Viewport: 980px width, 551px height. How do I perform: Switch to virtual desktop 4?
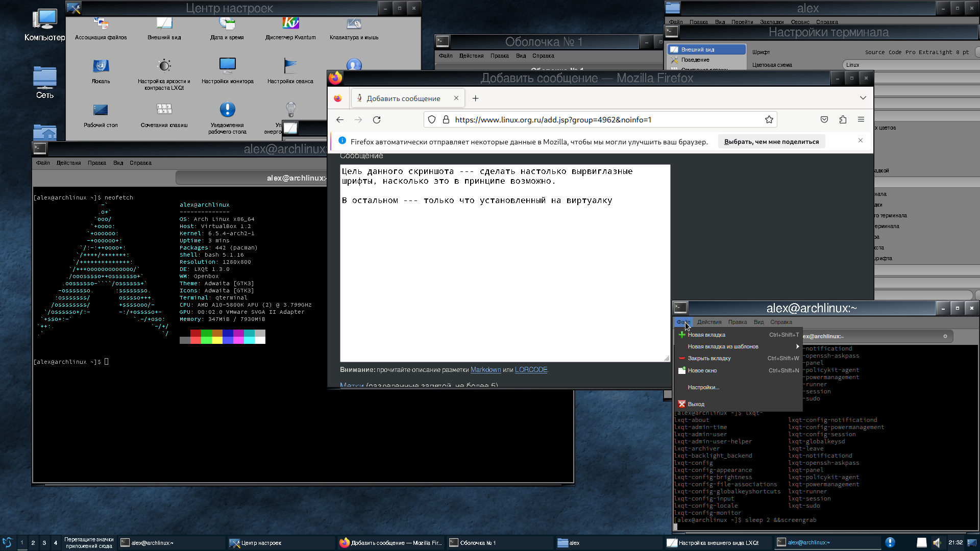[x=56, y=542]
